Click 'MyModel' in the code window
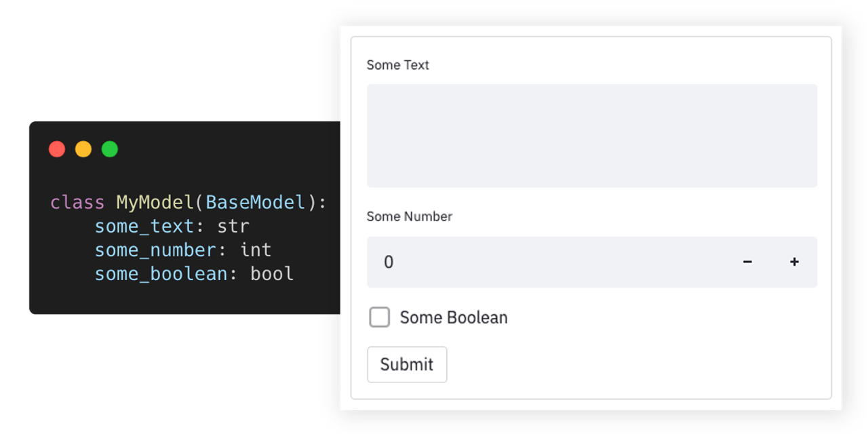Viewport: 868px width, 434px height. [x=155, y=202]
